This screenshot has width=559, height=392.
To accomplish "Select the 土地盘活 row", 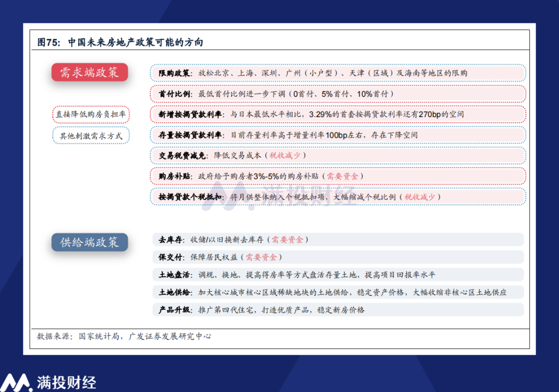I will coord(339,274).
